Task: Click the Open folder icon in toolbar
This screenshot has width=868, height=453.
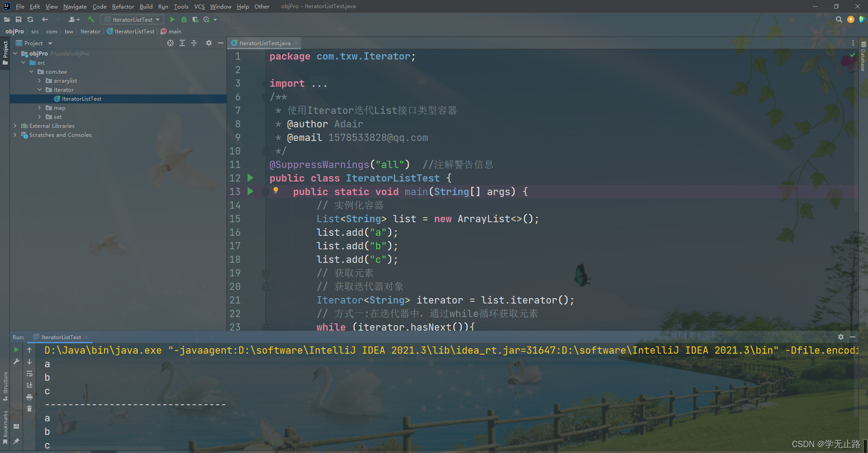Action: (x=7, y=19)
